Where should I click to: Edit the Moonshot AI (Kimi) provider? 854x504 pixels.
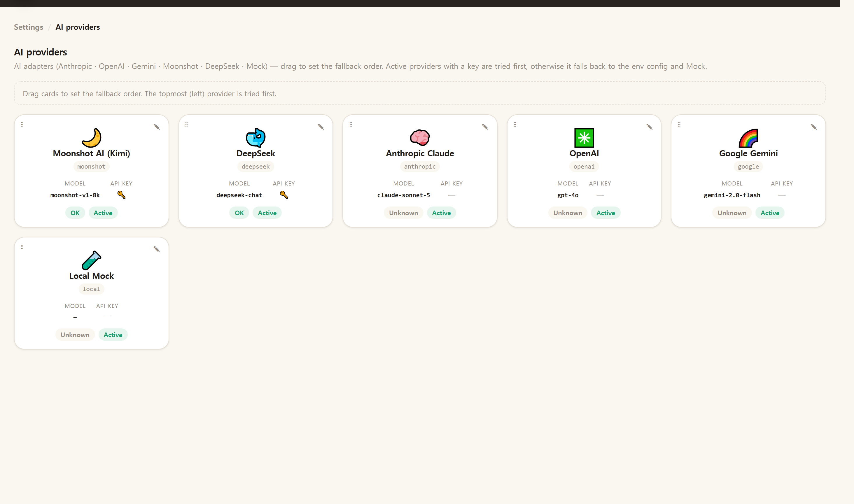coord(157,127)
